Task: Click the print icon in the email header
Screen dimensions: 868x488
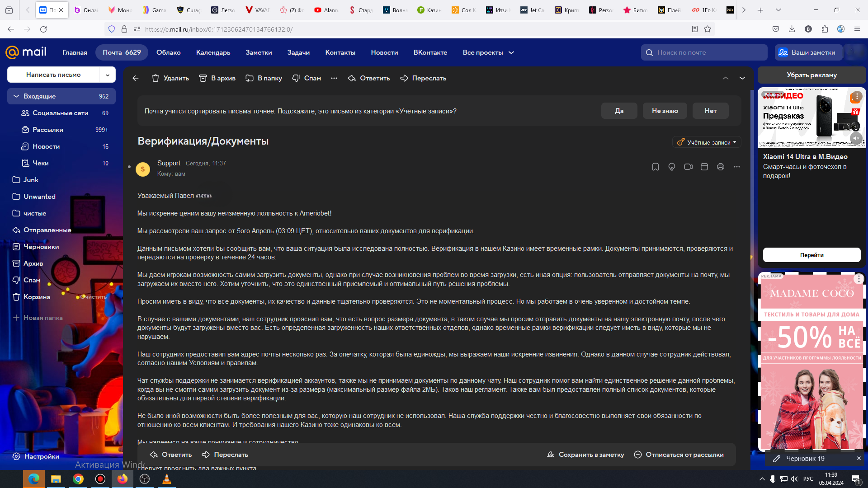Action: tap(721, 167)
